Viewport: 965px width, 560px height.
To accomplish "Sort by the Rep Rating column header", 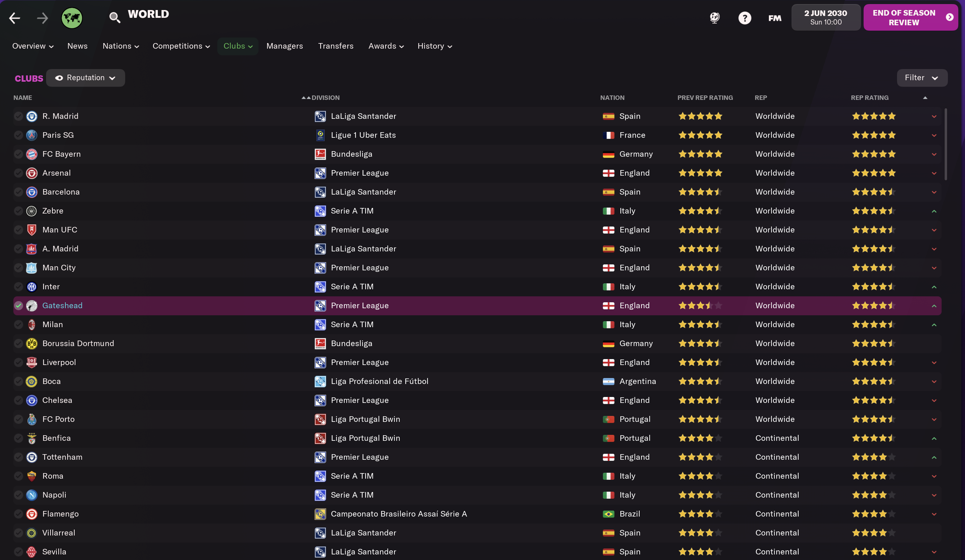I will click(x=869, y=98).
